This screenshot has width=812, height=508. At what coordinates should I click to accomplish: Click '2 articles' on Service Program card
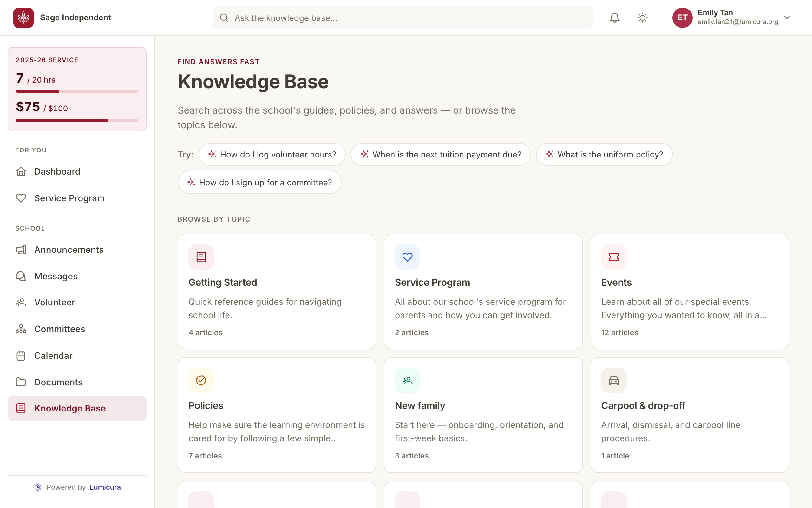[411, 333]
